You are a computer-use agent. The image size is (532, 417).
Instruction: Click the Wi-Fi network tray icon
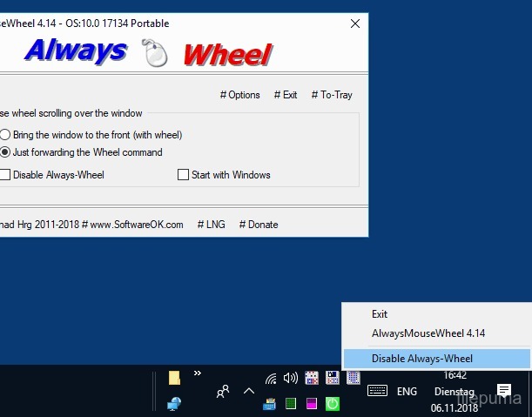pos(271,379)
